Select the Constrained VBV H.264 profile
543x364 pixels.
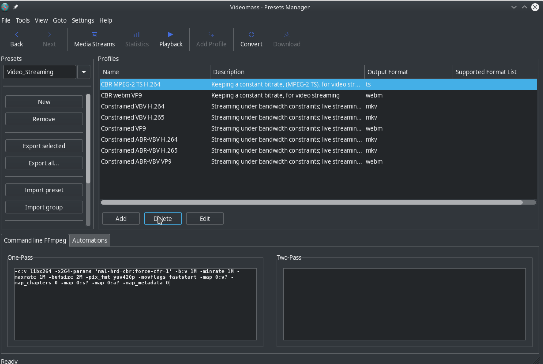[319, 107]
